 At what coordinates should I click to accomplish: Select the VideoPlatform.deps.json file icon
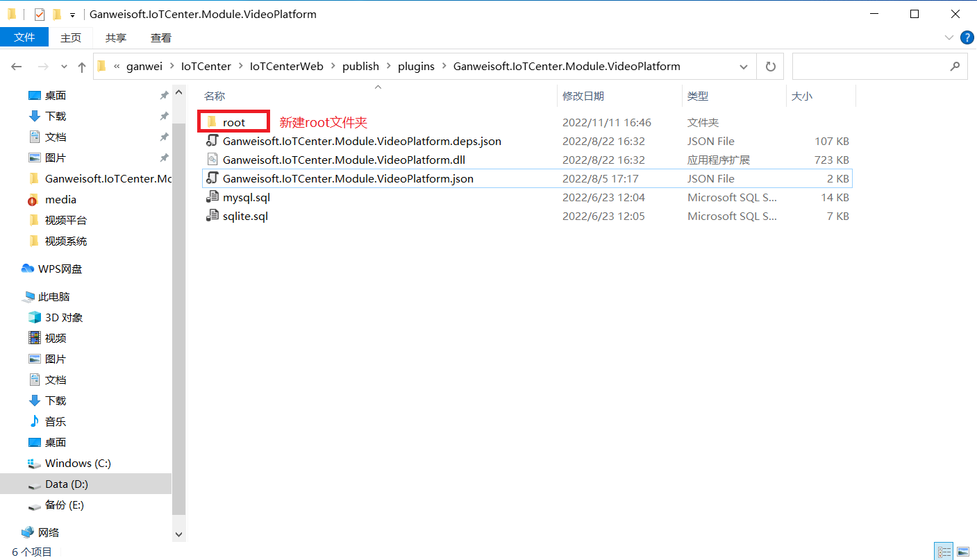click(212, 141)
